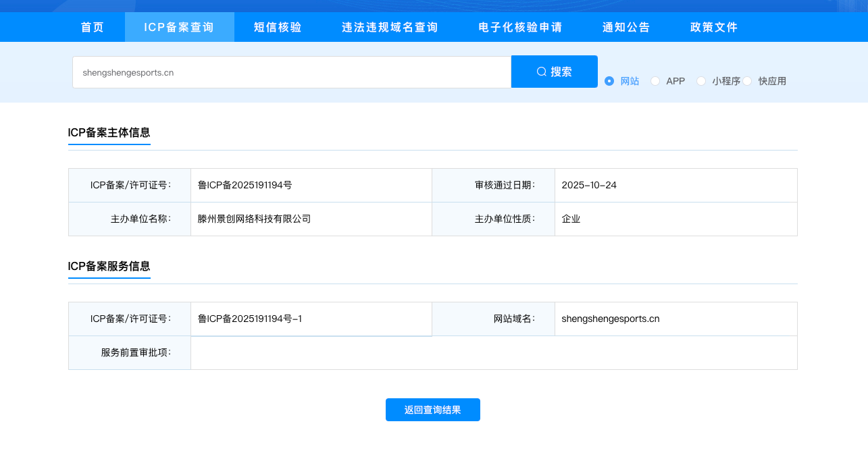This screenshot has width=868, height=457.
Task: Select the APP radio option
Action: pyautogui.click(x=655, y=81)
